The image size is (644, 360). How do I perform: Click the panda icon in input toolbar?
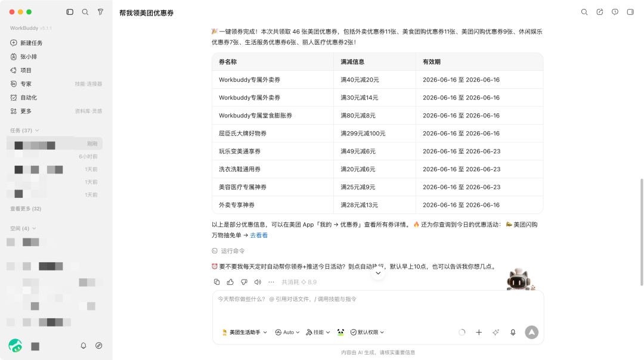pos(340,332)
